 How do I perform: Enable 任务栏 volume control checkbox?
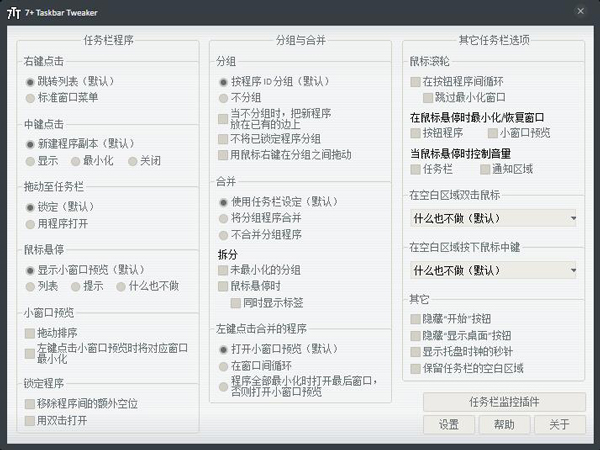coord(415,170)
